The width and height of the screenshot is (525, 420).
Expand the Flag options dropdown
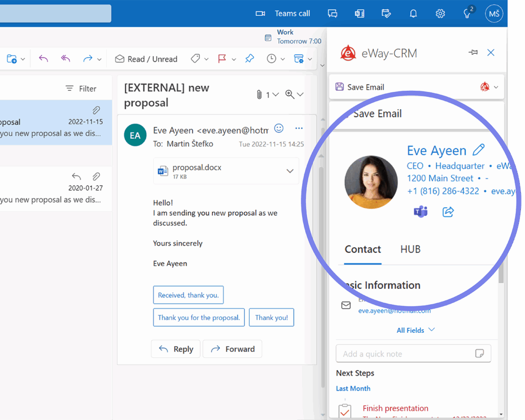pyautogui.click(x=234, y=59)
